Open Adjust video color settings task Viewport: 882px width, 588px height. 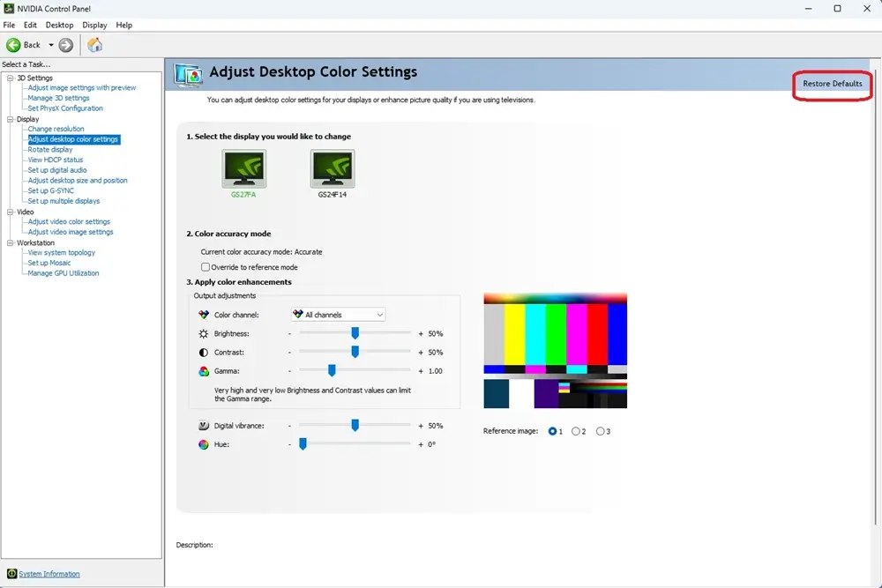pos(69,221)
